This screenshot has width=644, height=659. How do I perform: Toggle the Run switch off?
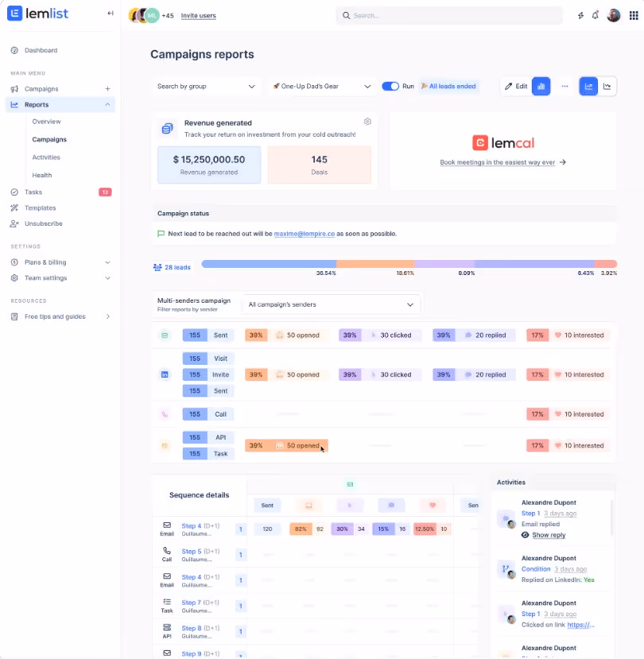(x=390, y=86)
